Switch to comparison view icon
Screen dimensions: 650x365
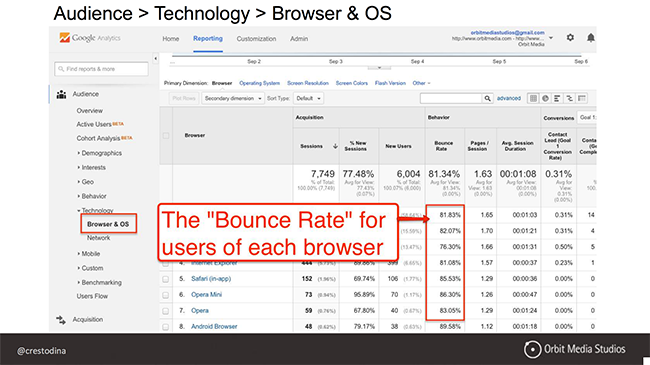coord(570,98)
